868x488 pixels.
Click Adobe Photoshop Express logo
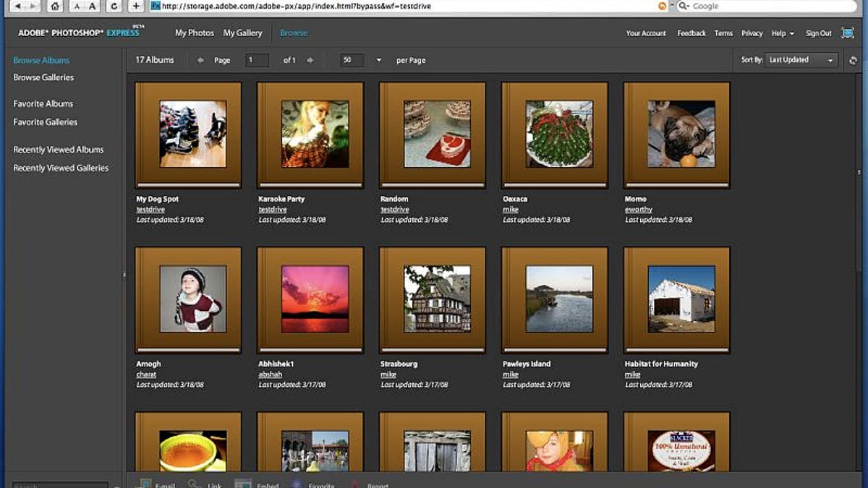coord(80,33)
